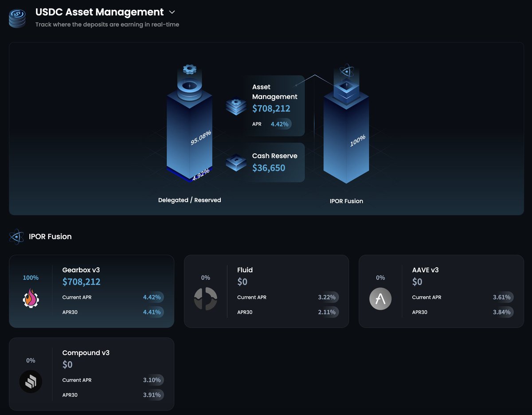The width and height of the screenshot is (532, 415).
Task: Click the Fluid protocol logo
Action: pos(205,298)
